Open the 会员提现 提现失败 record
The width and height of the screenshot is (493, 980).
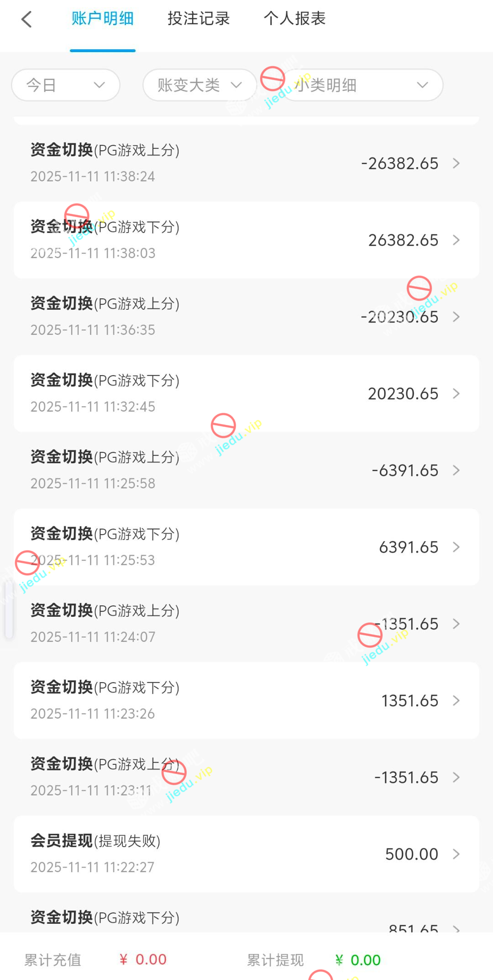pyautogui.click(x=183, y=853)
